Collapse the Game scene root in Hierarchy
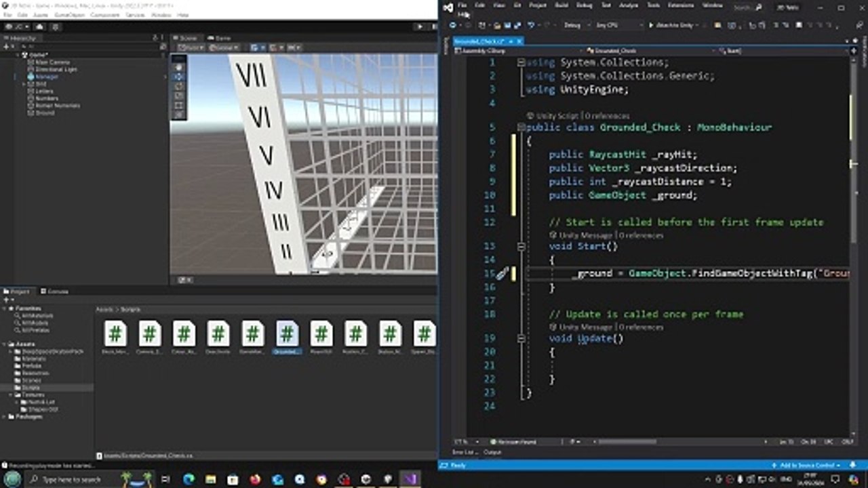The image size is (868, 488). pyautogui.click(x=17, y=55)
